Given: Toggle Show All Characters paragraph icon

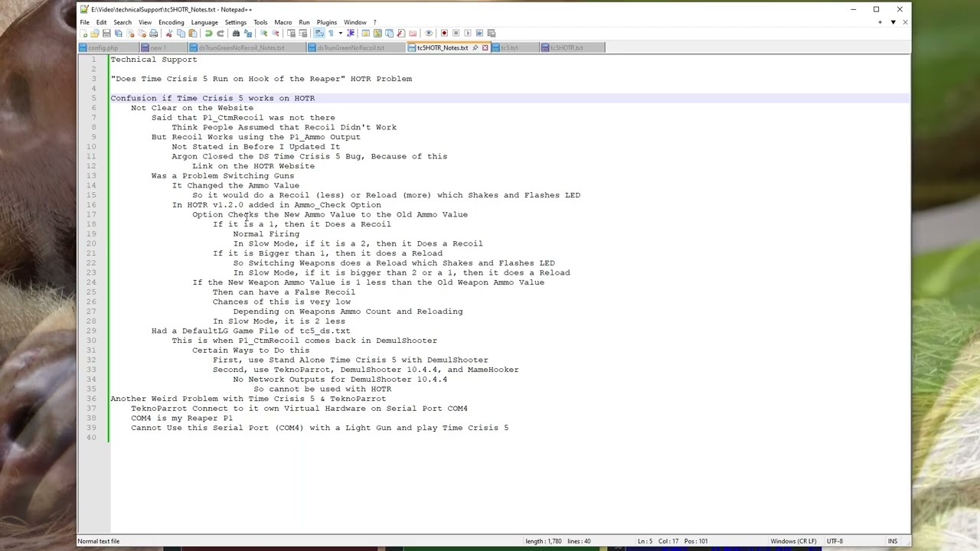Looking at the screenshot, I should [x=331, y=33].
